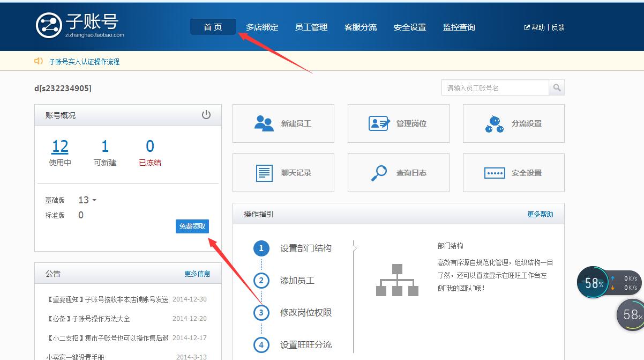644x360 pixels.
Task: Open 新建员工 to create new employee
Action: click(283, 123)
